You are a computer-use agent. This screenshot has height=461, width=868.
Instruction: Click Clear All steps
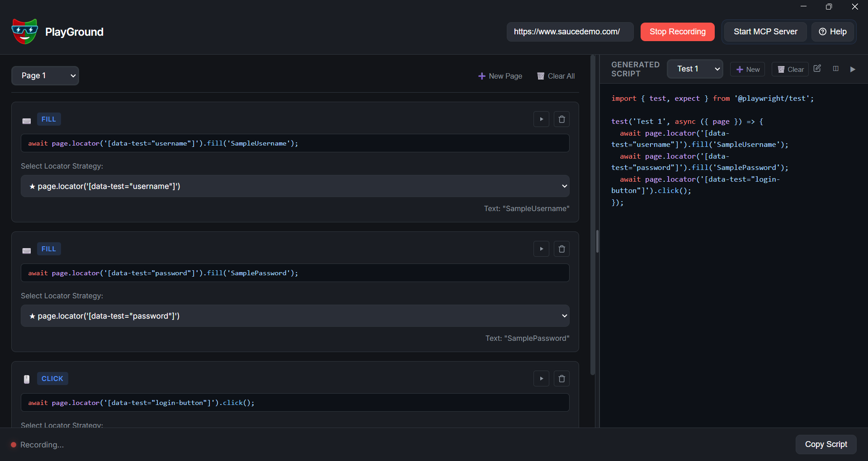(x=556, y=76)
